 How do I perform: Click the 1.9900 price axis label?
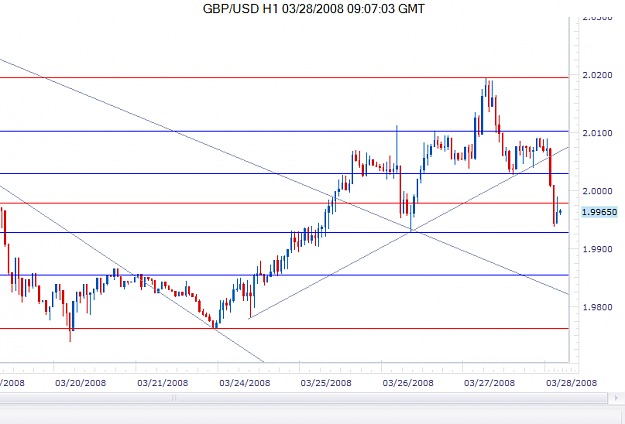[597, 249]
